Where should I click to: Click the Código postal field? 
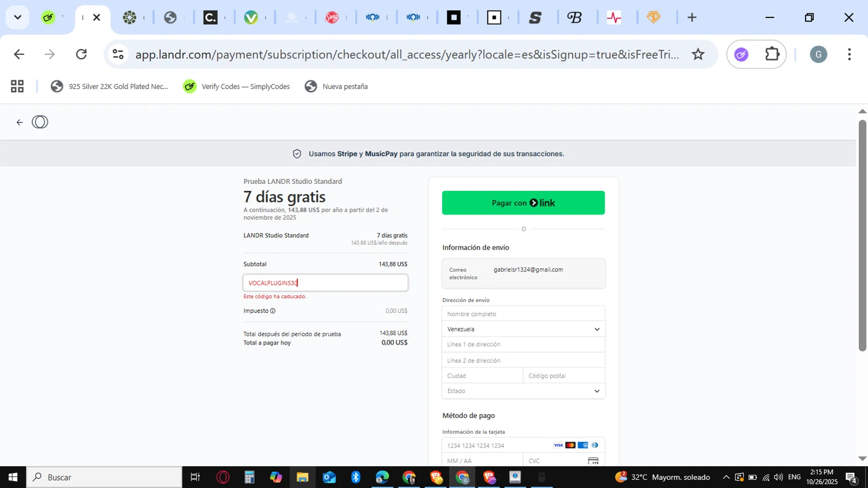[564, 376]
